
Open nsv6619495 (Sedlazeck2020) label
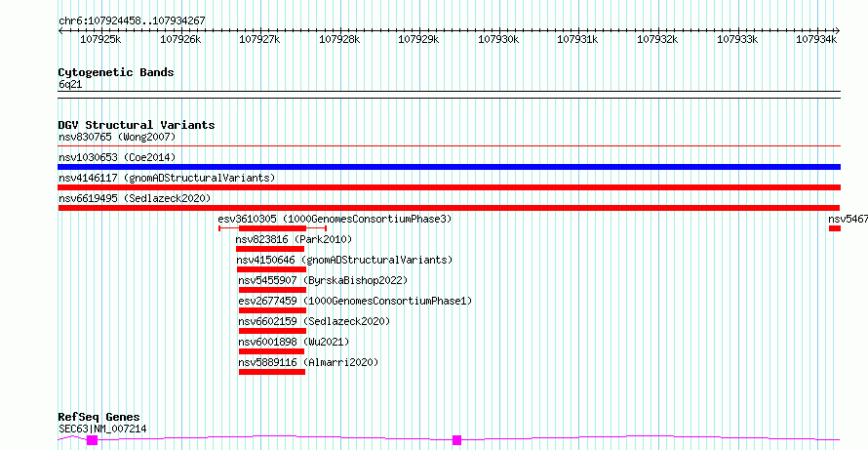pos(135,198)
